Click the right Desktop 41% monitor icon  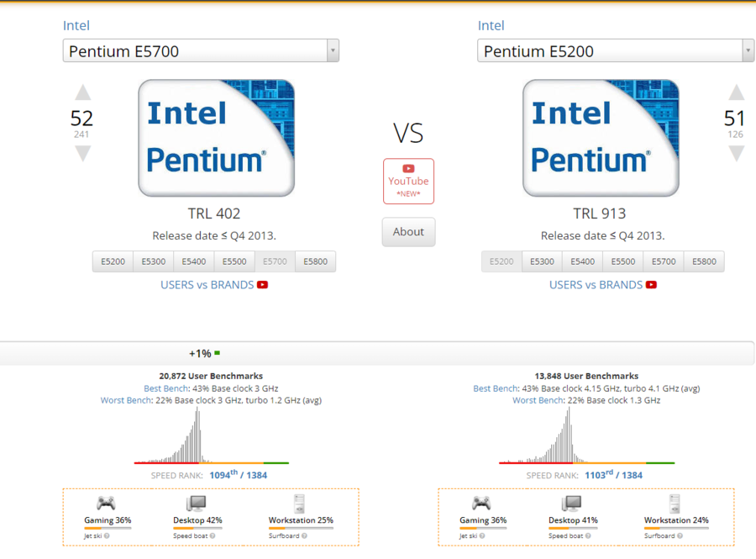tap(572, 504)
